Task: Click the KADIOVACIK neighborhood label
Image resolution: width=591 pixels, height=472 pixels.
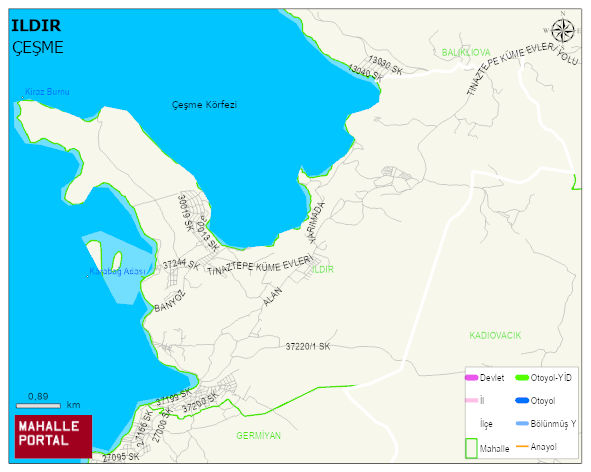Action: 495,335
